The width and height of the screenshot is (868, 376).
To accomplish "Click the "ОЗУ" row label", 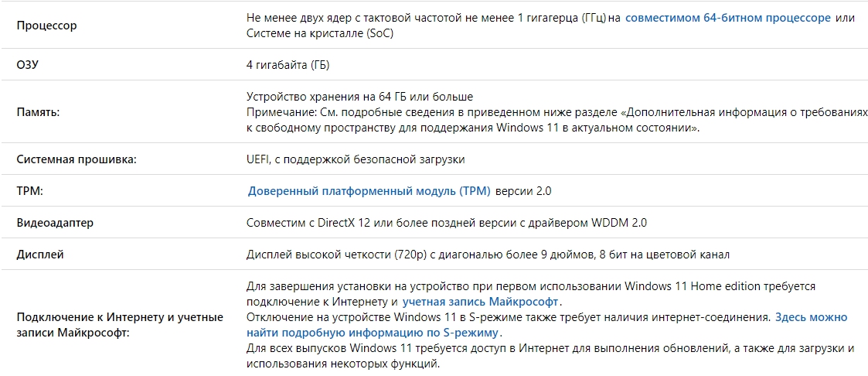I will [x=28, y=65].
